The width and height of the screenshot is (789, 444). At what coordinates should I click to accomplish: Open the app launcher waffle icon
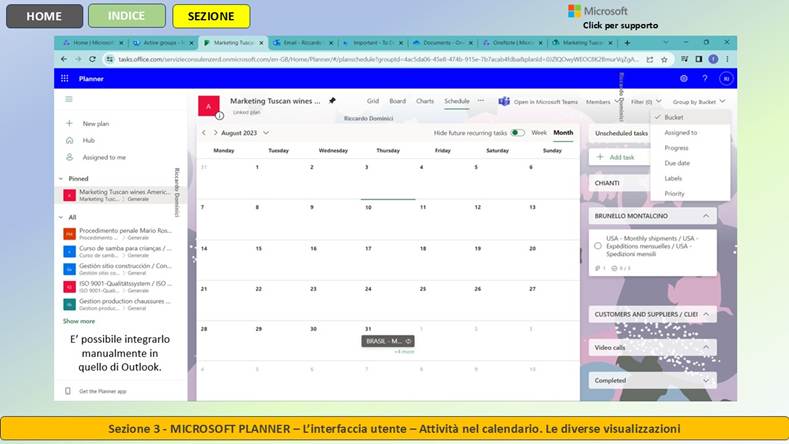64,79
